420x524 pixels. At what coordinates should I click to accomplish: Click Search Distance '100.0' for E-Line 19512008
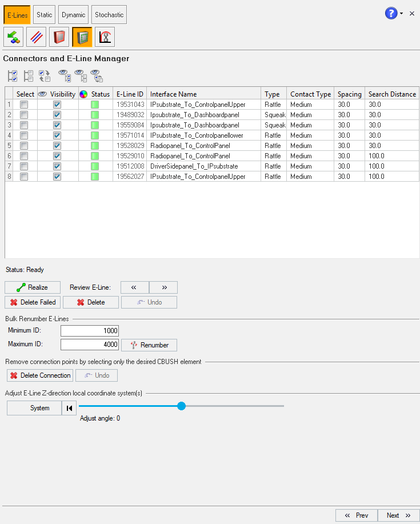point(392,166)
